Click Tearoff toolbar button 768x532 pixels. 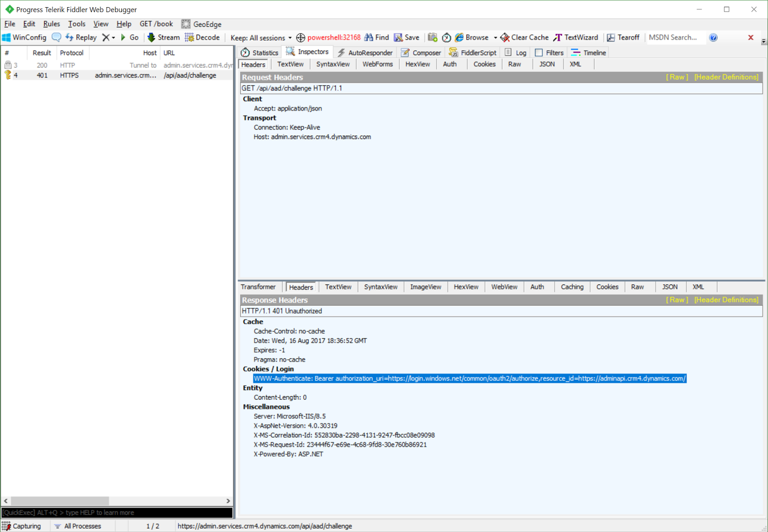623,37
